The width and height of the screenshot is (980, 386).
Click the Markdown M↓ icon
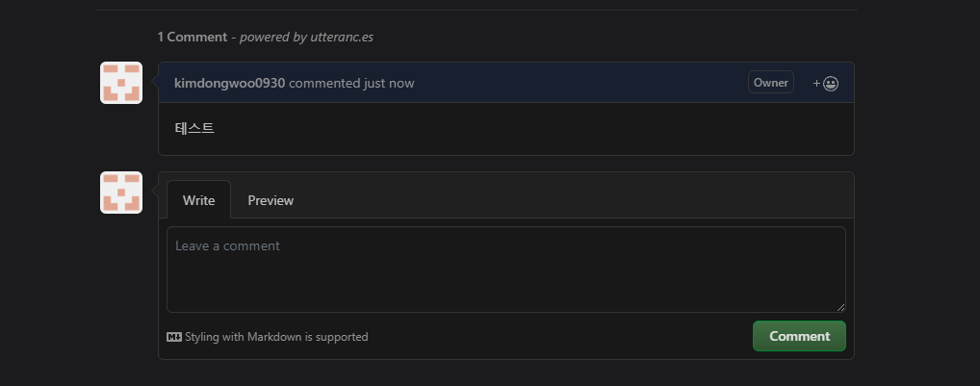click(x=173, y=337)
